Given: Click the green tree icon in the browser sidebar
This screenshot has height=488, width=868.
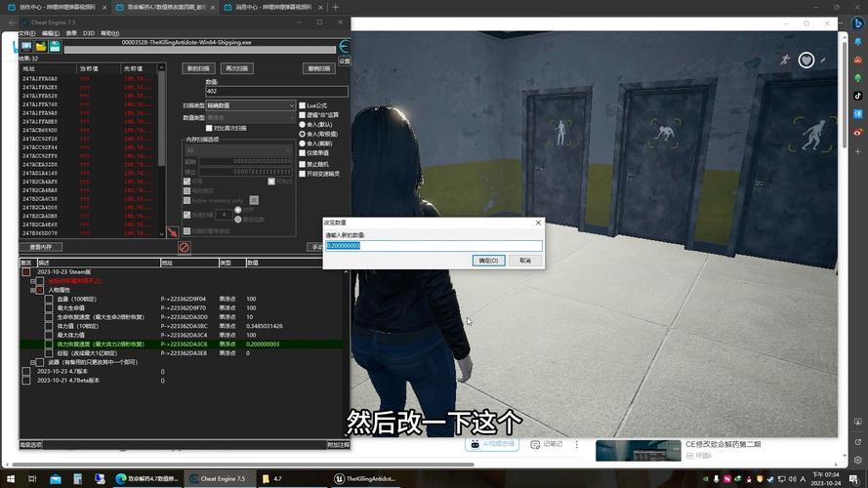Looking at the screenshot, I should [858, 78].
